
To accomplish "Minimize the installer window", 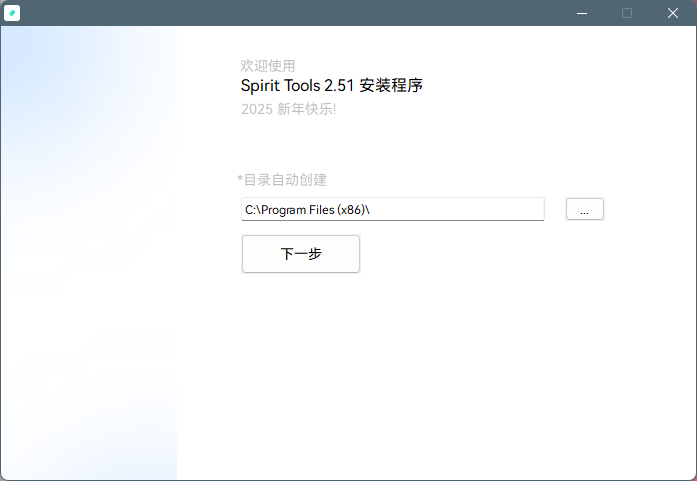I will tap(582, 13).
